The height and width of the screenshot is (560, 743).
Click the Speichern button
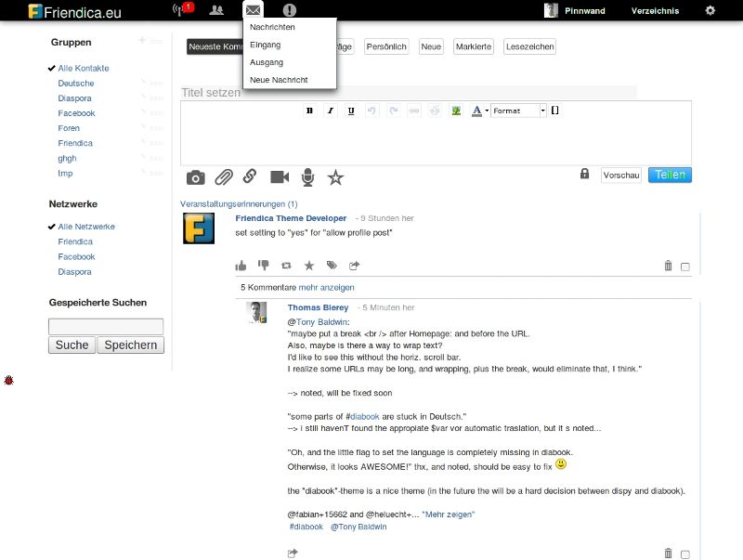(131, 345)
